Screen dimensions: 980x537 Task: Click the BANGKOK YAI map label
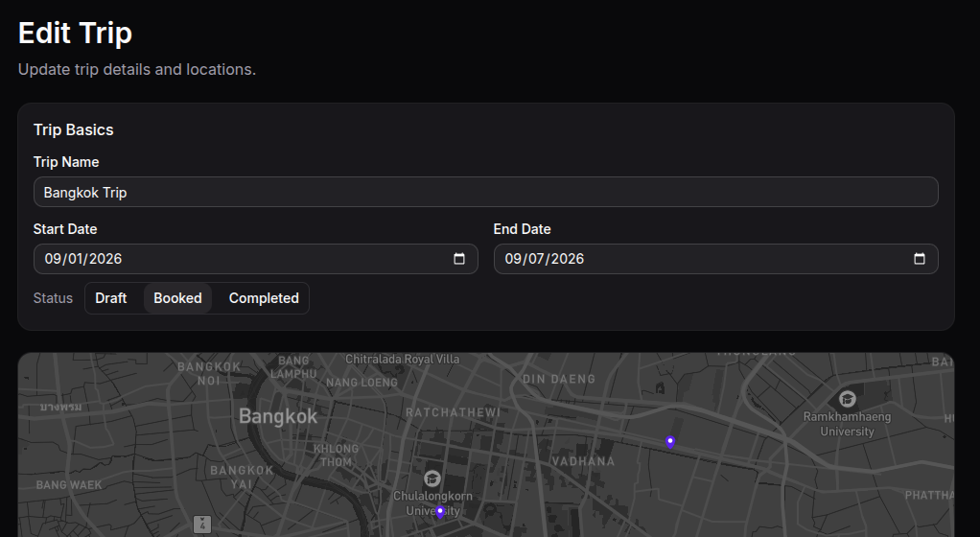(242, 477)
